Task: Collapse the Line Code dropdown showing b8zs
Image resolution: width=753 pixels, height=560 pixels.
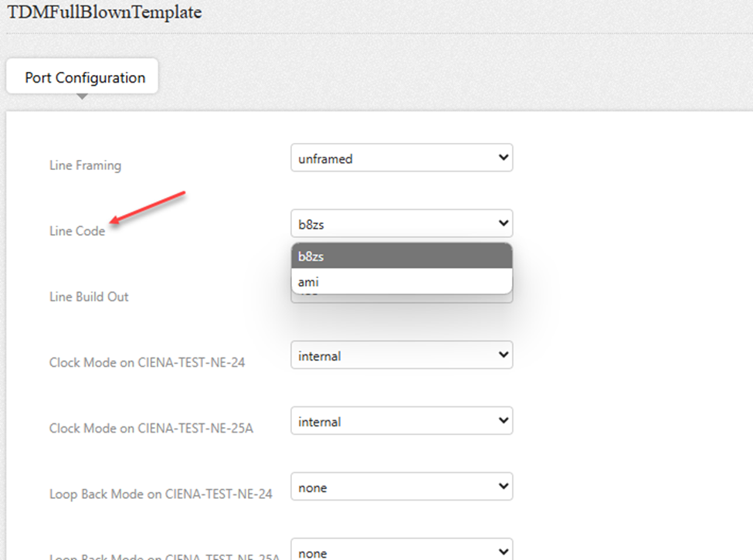Action: tap(402, 223)
